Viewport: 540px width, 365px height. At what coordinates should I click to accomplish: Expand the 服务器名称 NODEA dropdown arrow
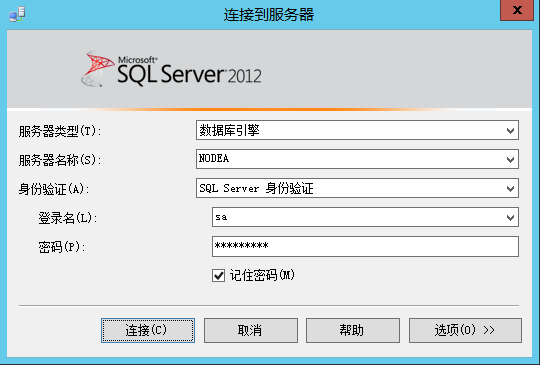pos(510,159)
